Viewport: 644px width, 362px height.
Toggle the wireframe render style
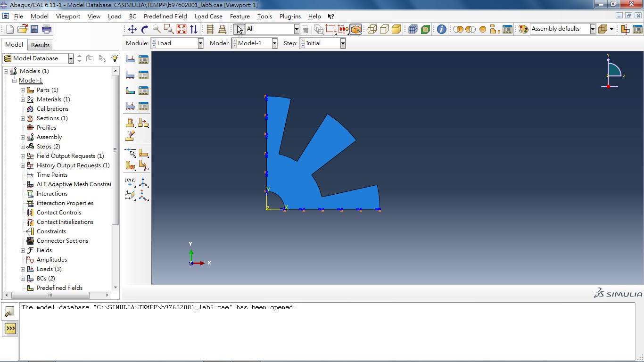[x=372, y=29]
